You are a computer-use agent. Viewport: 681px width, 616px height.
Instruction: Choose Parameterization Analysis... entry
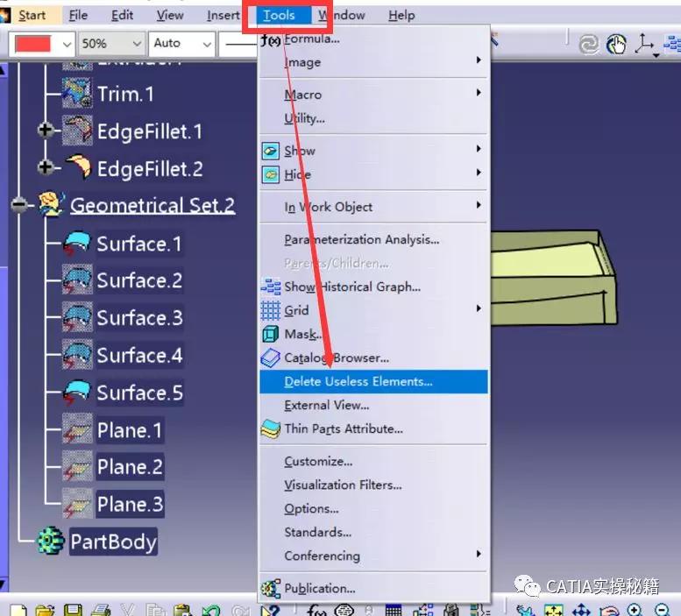pos(373,239)
